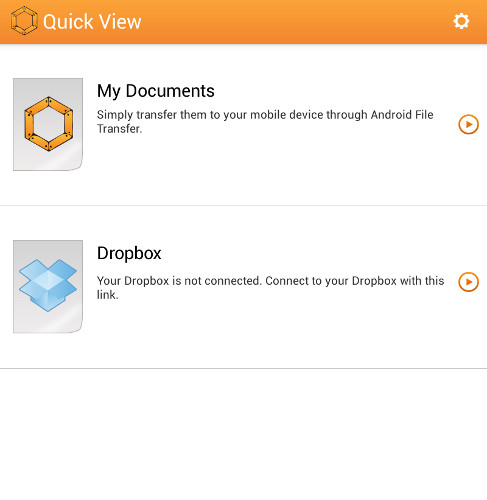Select the Dropbox box thumbnail
This screenshot has width=487, height=500.
[48, 286]
